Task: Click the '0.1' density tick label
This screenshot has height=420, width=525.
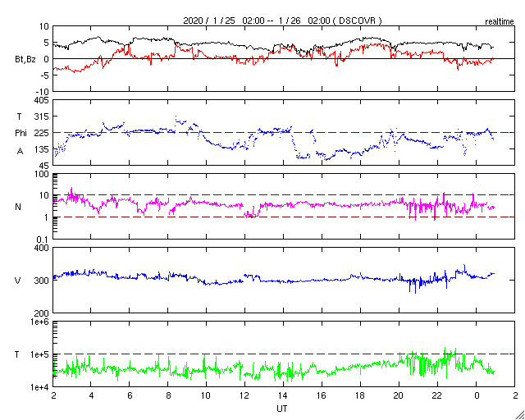Action: click(43, 240)
